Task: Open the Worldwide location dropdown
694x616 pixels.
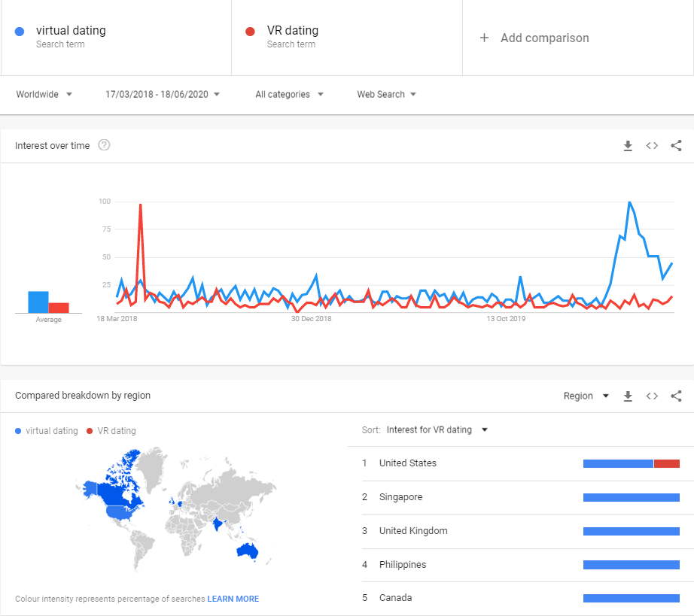Action: [44, 94]
